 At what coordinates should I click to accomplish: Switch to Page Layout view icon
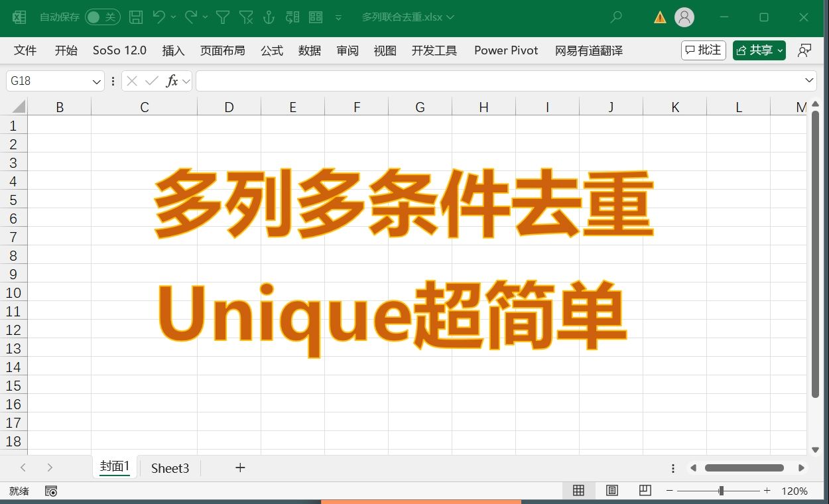[611, 490]
